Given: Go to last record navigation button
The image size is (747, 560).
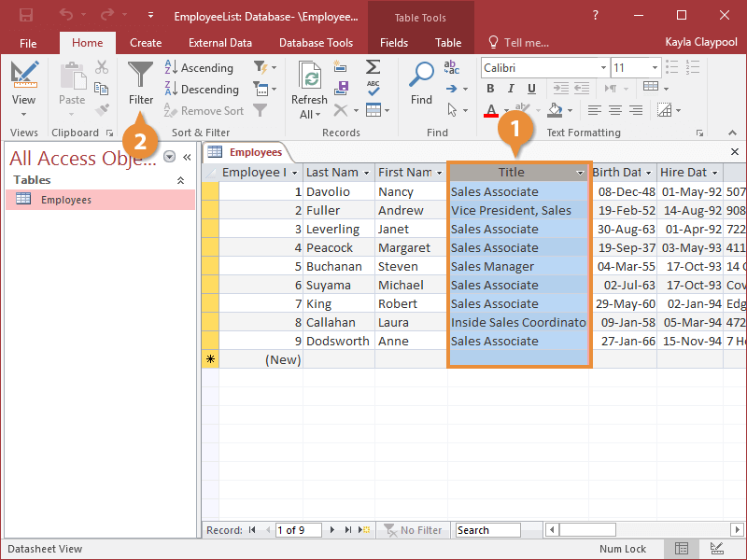Looking at the screenshot, I should pos(348,530).
